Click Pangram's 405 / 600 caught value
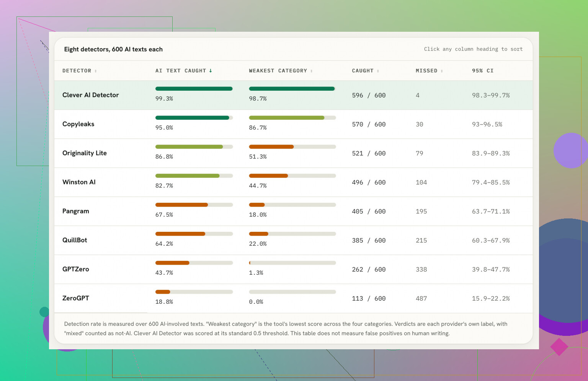The image size is (588, 381). click(x=369, y=212)
